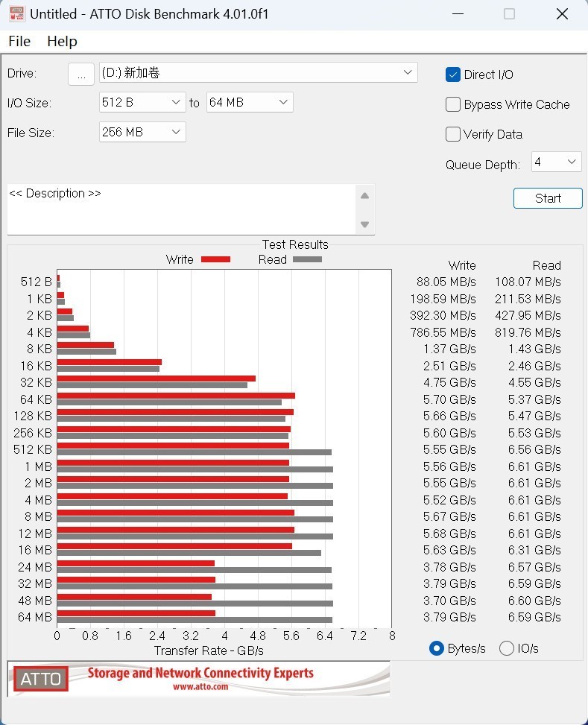Image resolution: width=588 pixels, height=725 pixels.
Task: Open the Drive selection dropdown
Action: coord(258,72)
